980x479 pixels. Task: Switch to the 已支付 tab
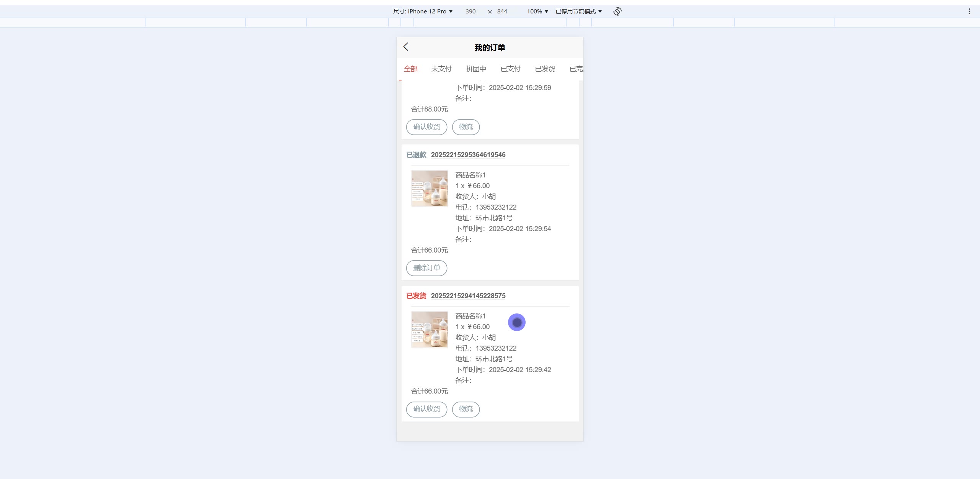point(510,69)
